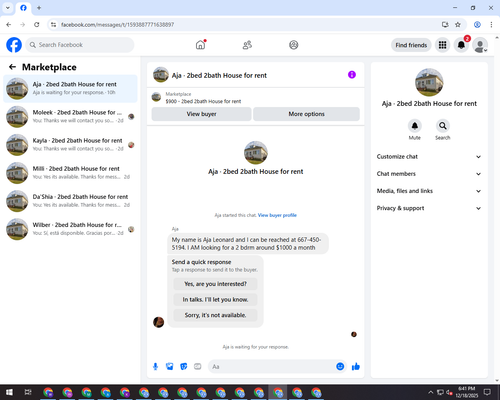
Task: Open the Facebook logo home link
Action: pos(14,45)
